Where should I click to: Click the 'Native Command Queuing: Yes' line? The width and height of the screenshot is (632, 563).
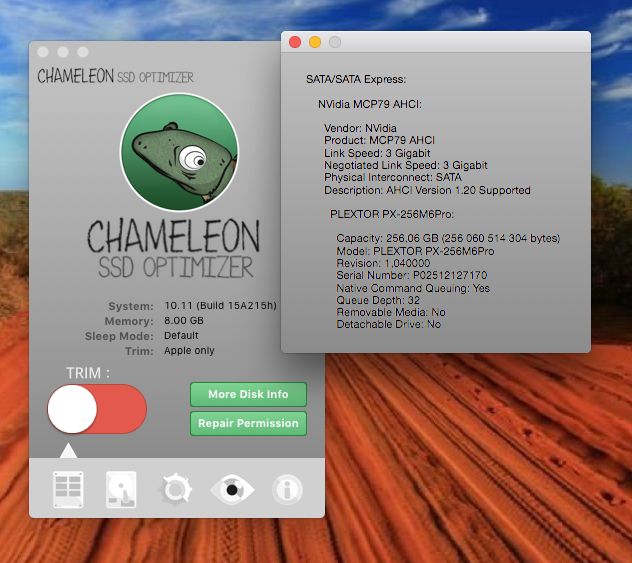[413, 288]
